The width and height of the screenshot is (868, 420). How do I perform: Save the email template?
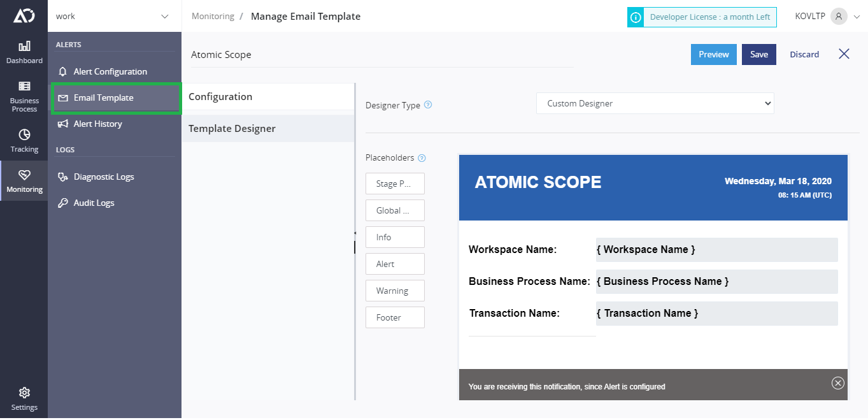(759, 54)
